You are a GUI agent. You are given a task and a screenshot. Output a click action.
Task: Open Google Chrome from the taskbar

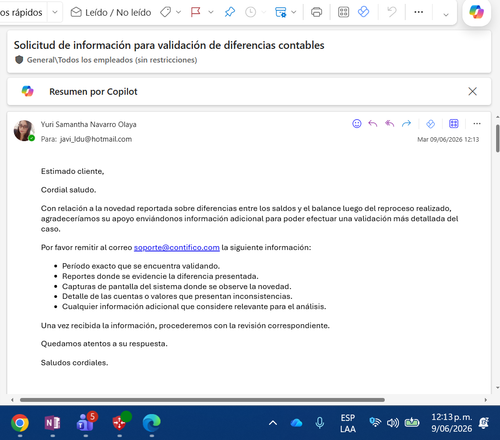20,423
